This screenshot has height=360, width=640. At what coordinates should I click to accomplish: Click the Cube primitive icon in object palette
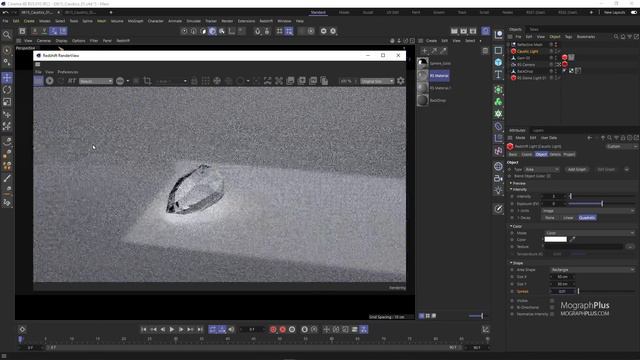[x=498, y=62]
